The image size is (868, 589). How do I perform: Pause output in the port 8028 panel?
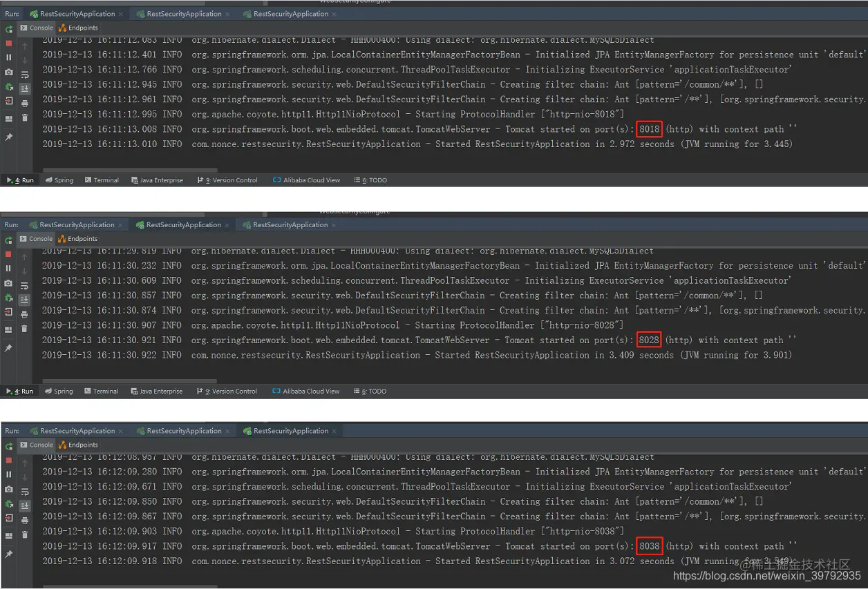(x=9, y=269)
